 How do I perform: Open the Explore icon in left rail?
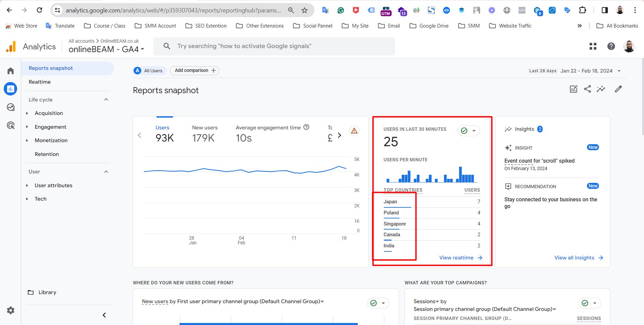[10, 107]
